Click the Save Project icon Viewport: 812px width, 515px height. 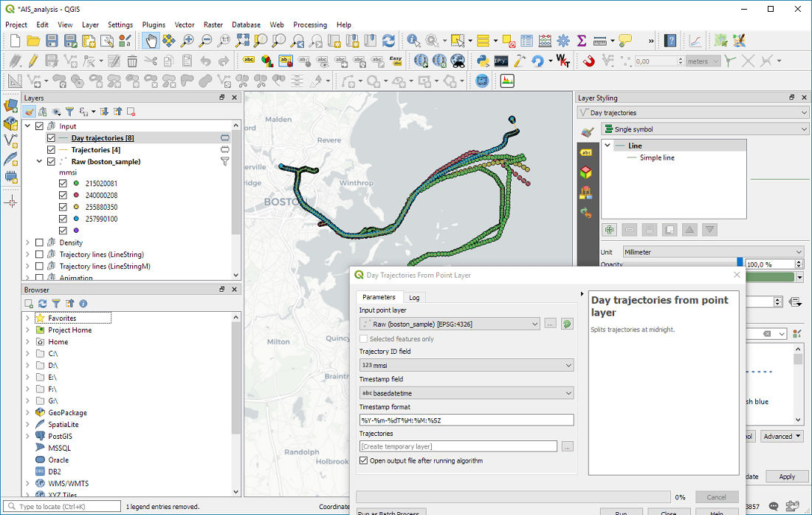52,41
